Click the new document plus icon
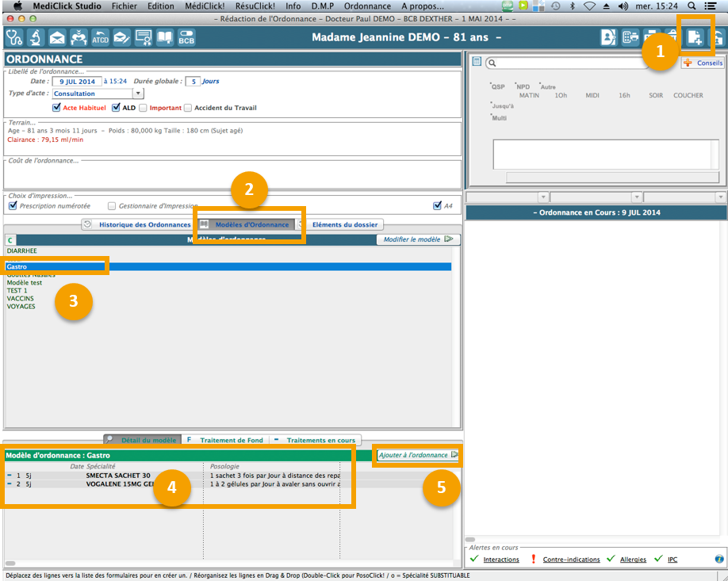Screen dimensions: 728x581 point(695,37)
